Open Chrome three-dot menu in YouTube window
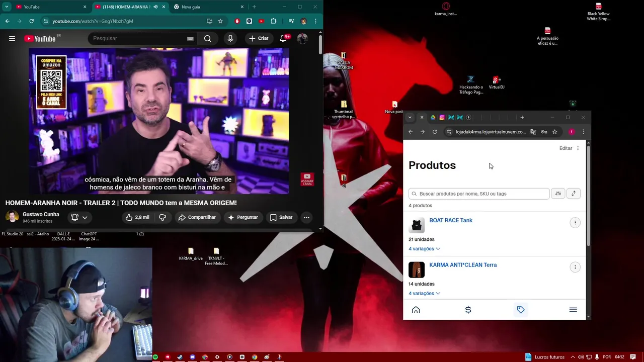The width and height of the screenshot is (644, 362). (x=315, y=21)
